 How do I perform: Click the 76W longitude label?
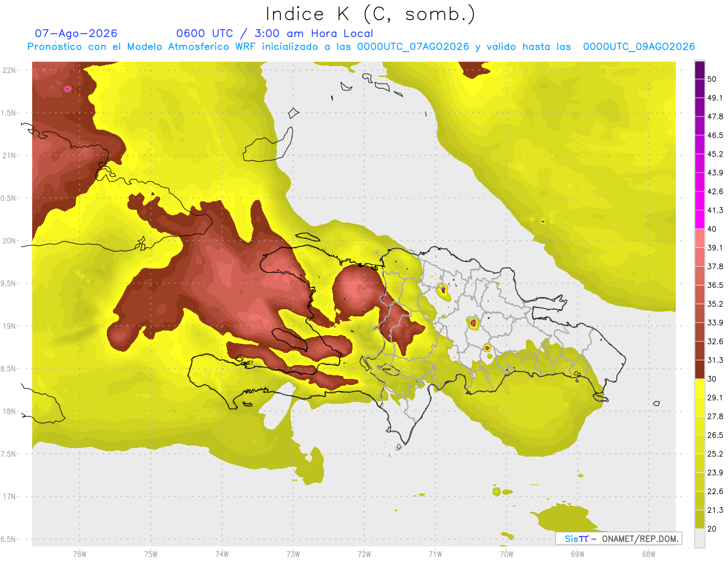pos(79,554)
